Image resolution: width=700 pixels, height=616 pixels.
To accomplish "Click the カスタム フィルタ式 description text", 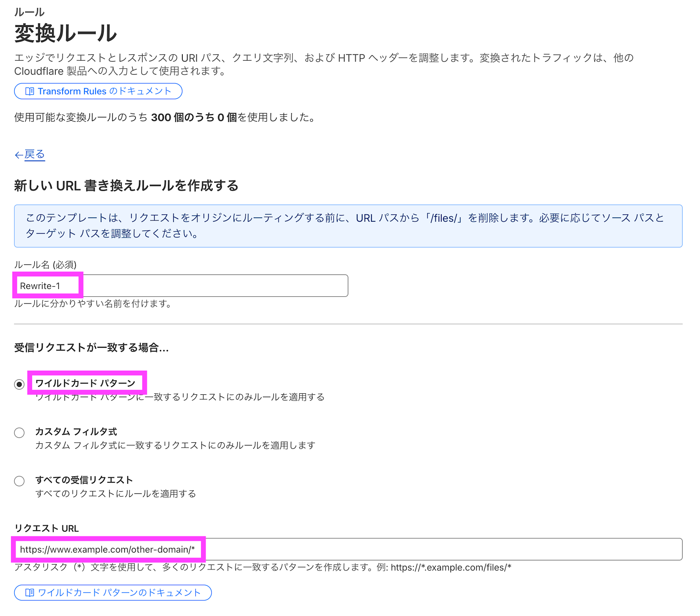I will [175, 445].
